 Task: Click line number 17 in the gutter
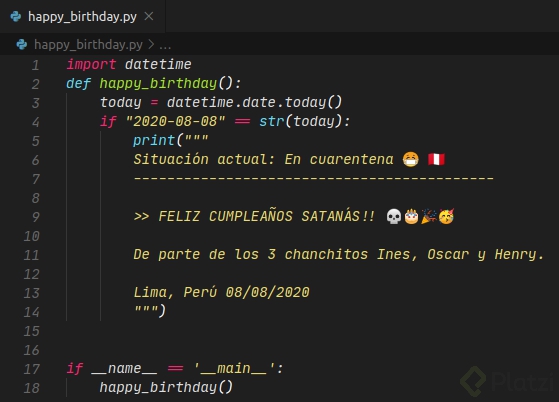click(31, 369)
